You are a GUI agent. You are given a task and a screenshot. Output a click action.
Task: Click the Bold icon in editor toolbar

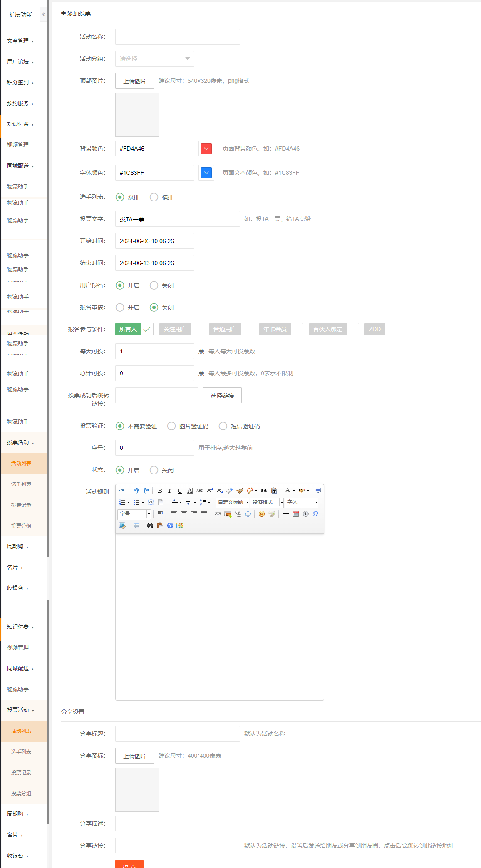160,491
